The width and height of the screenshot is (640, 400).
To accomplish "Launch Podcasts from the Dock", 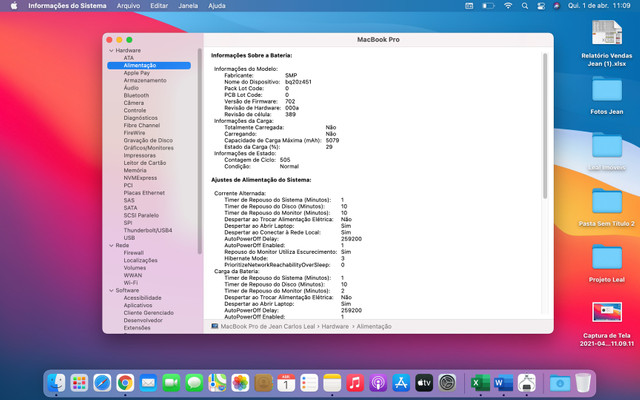I will 378,383.
